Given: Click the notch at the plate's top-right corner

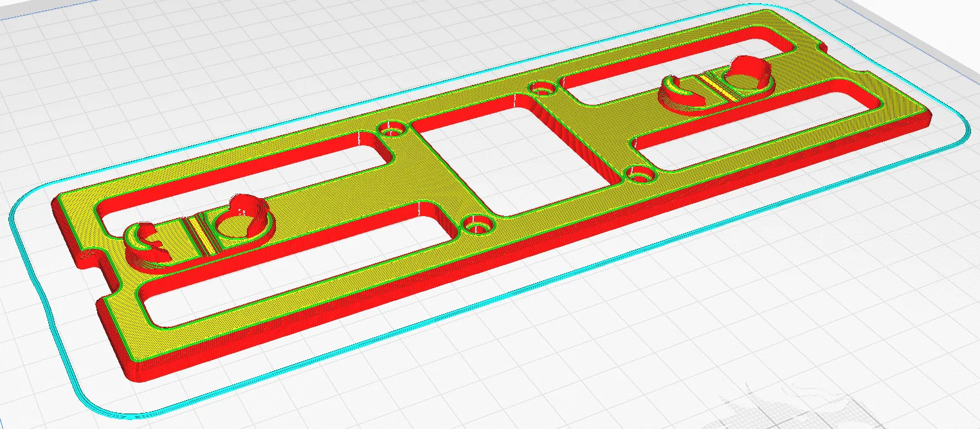Looking at the screenshot, I should point(821,46).
